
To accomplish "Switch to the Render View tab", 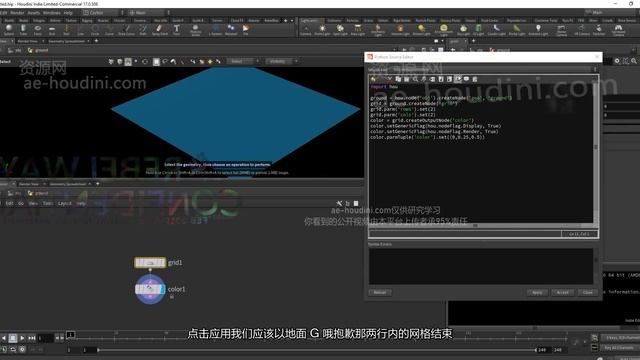I will 28,41.
